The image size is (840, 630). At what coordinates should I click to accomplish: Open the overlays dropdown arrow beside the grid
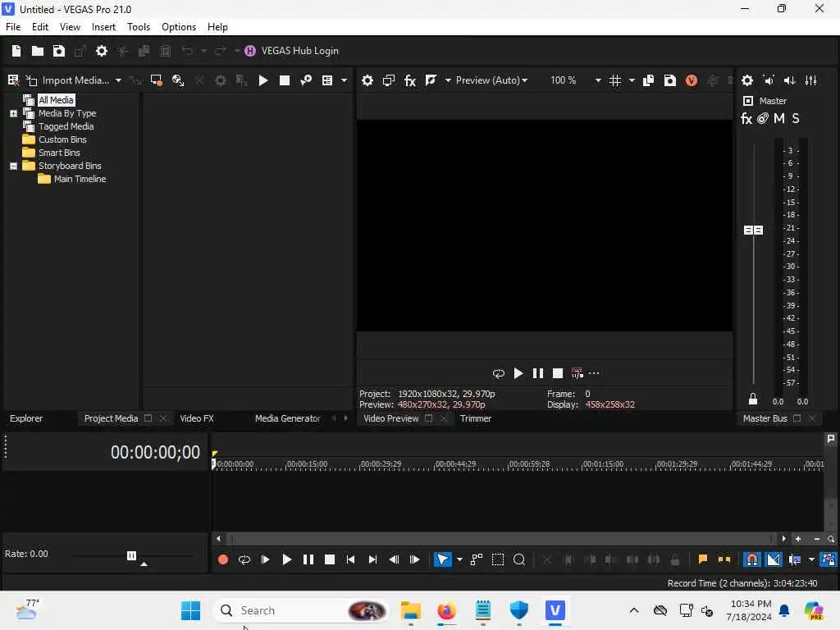tap(632, 80)
